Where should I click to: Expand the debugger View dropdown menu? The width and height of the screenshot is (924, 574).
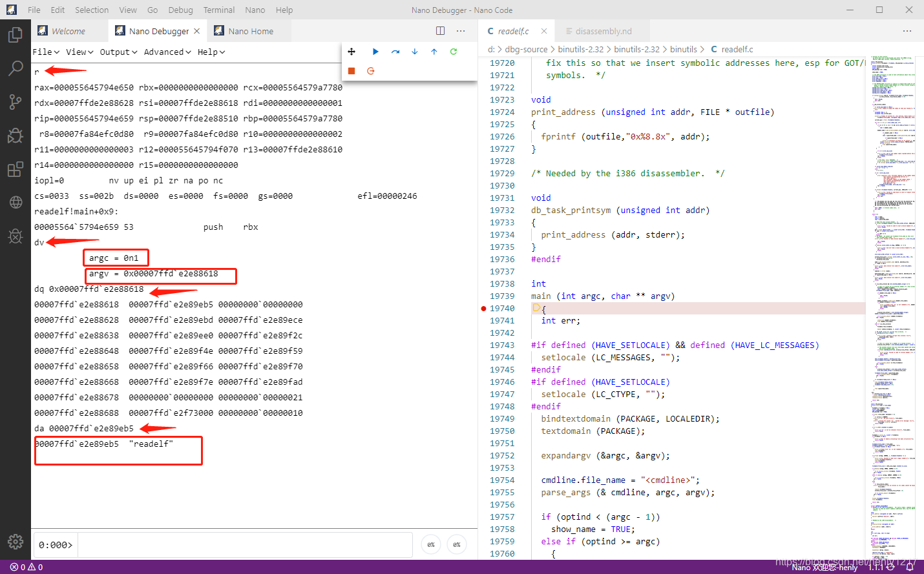[x=79, y=52]
